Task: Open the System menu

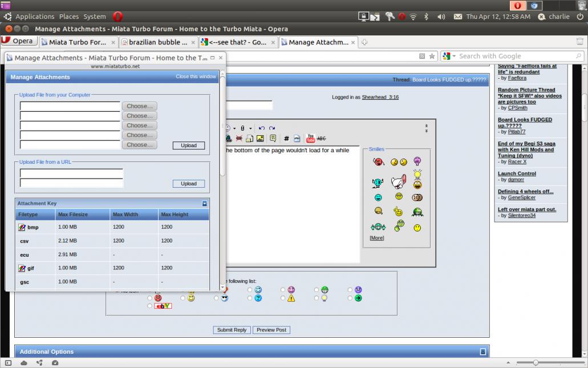Action: point(95,17)
